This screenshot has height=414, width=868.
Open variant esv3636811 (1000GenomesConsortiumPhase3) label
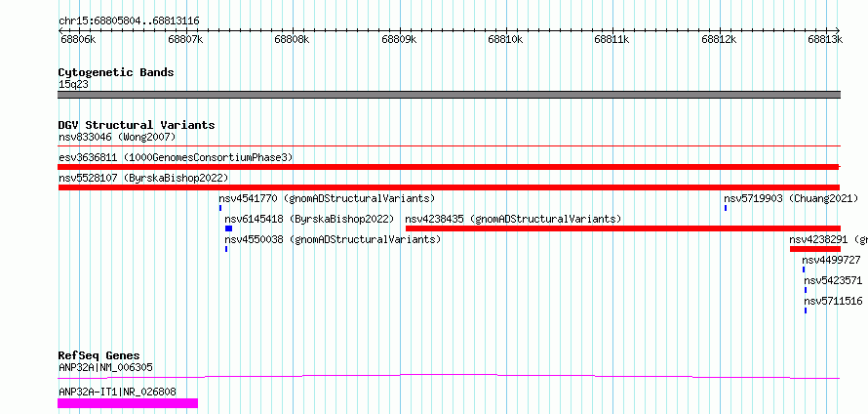[176, 157]
